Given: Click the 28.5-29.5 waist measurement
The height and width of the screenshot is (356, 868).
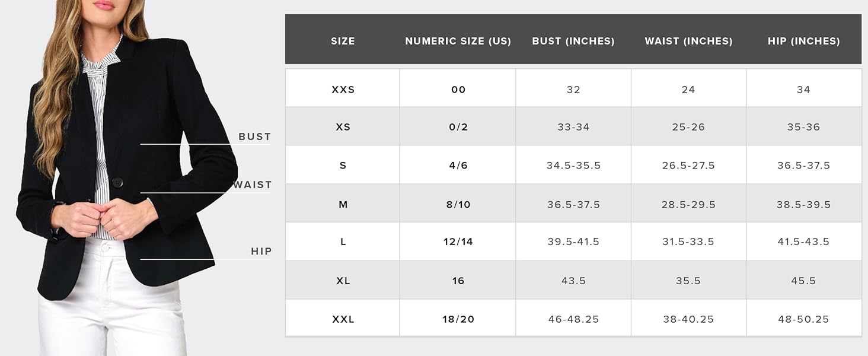Looking at the screenshot, I should click(688, 205).
